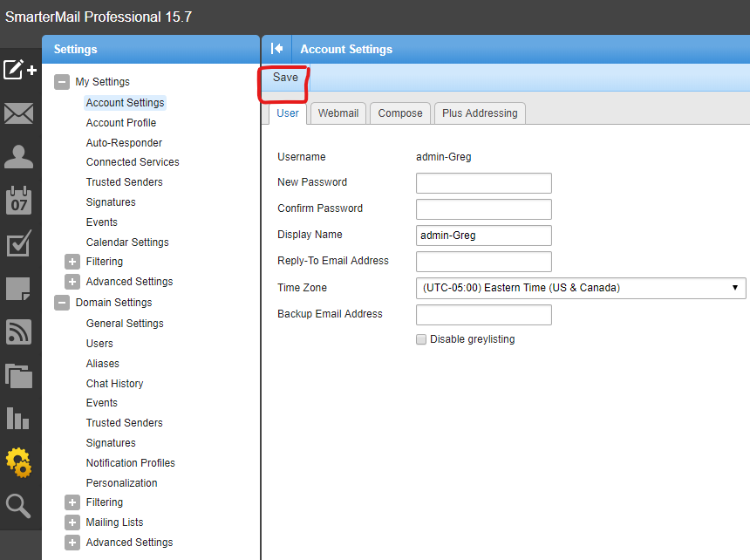
Task: Click the Save button
Action: tap(285, 78)
